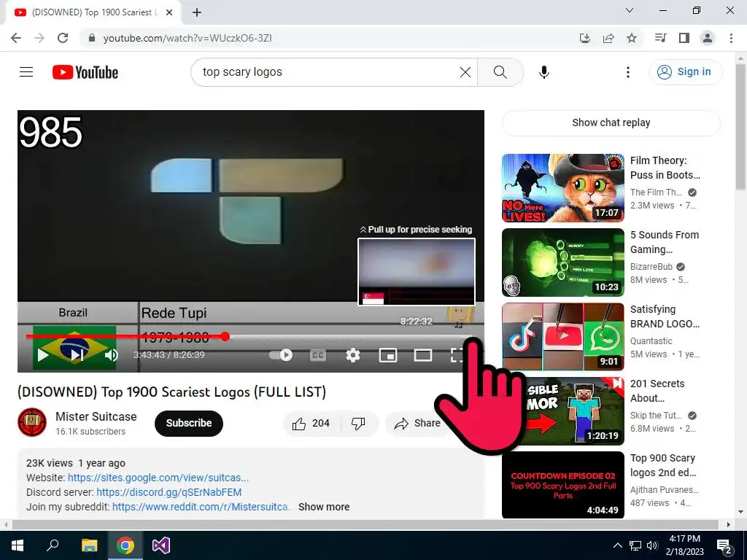Bookmark this tab with star

point(632,38)
